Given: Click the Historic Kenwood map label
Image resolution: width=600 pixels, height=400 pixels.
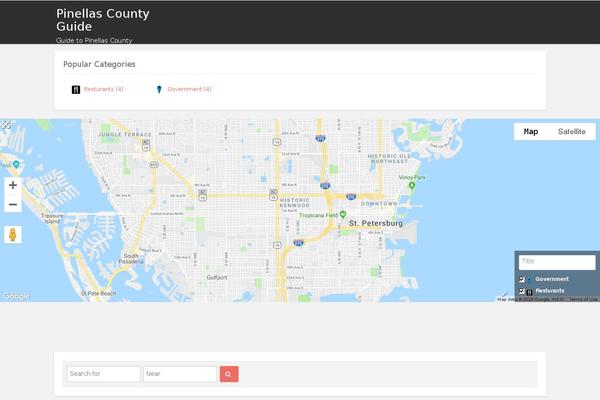Looking at the screenshot, I should click(295, 203).
